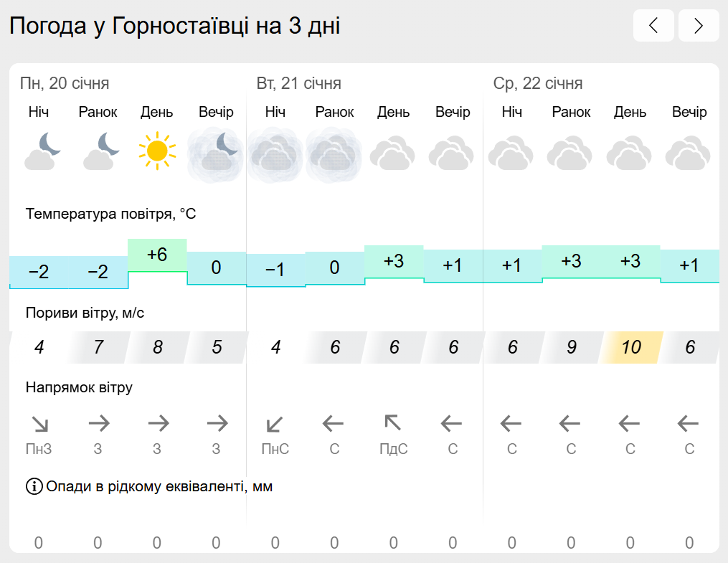Click Wednesday daytime overcast cloud icon
This screenshot has width=728, height=563.
pyautogui.click(x=629, y=152)
